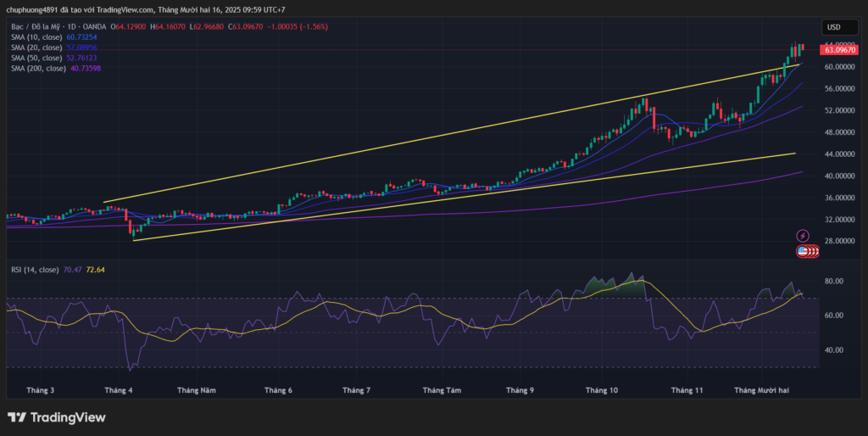Click the US flag economic event icon
Viewport: 868px width, 436px height.
coord(803,251)
